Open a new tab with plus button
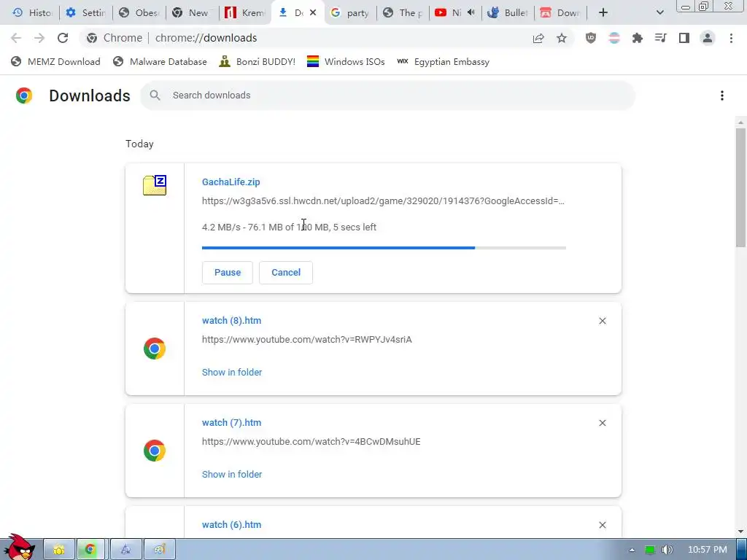The height and width of the screenshot is (560, 747). [x=603, y=13]
